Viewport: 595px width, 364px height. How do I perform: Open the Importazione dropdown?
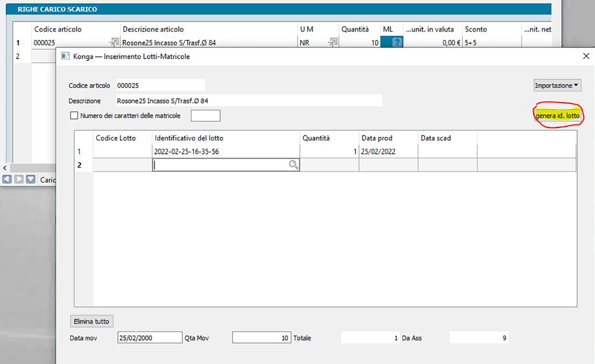[x=557, y=85]
